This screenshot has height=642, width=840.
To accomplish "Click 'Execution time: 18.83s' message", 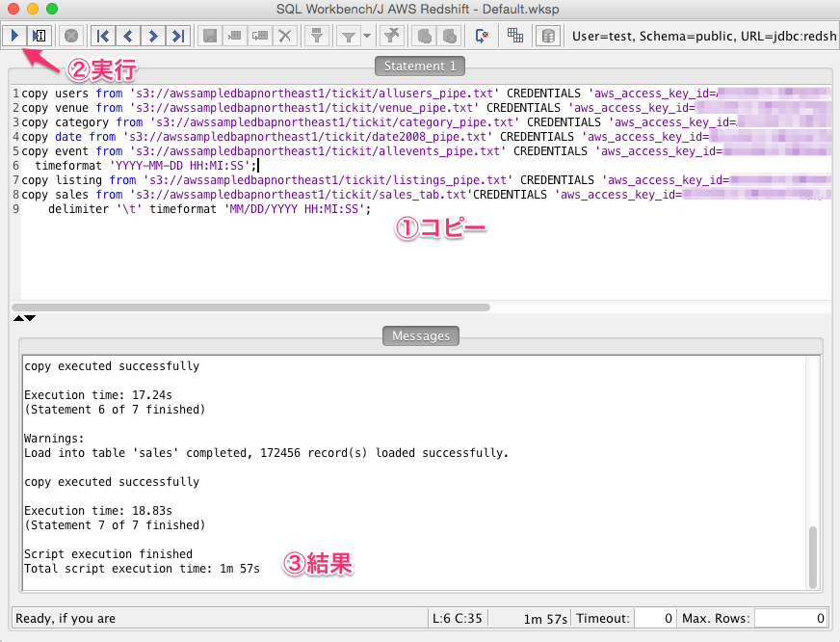I will tap(98, 511).
